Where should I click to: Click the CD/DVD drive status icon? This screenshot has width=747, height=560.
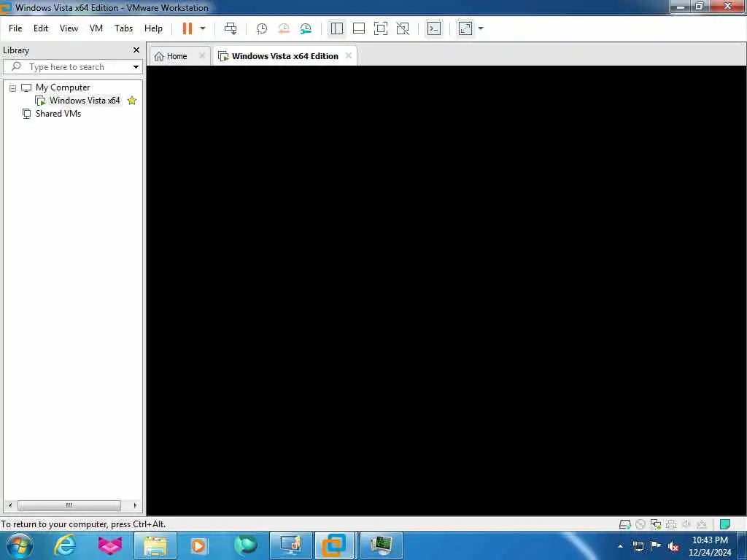640,524
